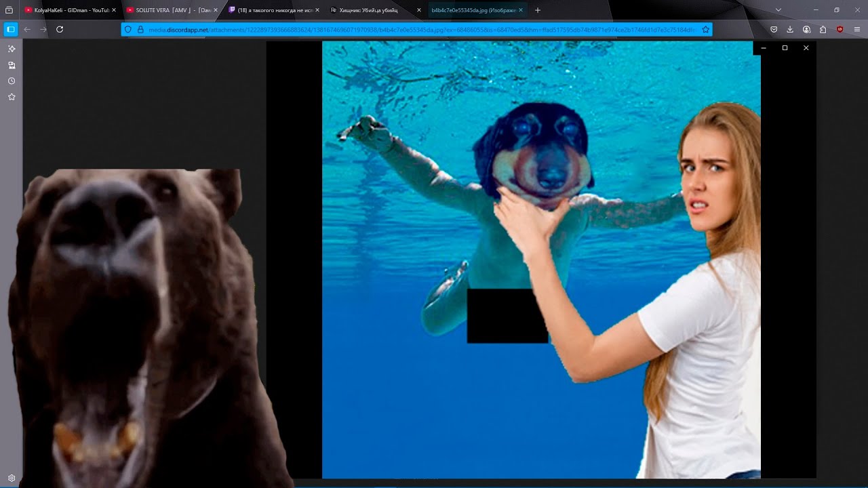Open the uBlock Origin extension
Image resolution: width=868 pixels, height=488 pixels.
[840, 29]
